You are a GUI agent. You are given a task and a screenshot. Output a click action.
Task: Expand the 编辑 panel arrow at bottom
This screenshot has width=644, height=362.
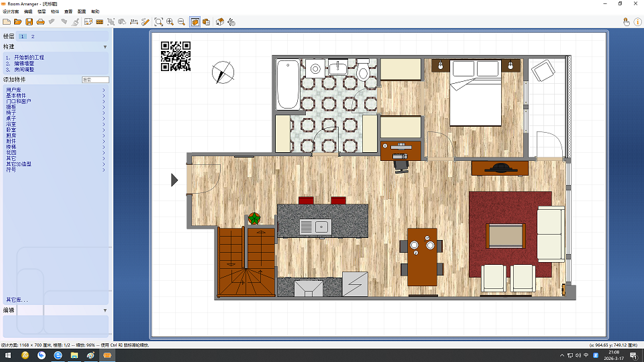[x=105, y=310]
